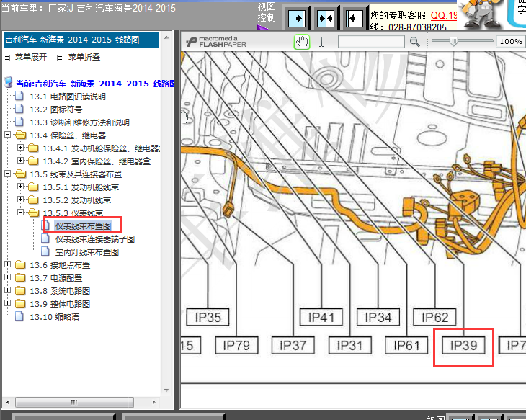Expand the 13.4.2 室内保险丝 node
The image size is (526, 420).
[x=20, y=161]
